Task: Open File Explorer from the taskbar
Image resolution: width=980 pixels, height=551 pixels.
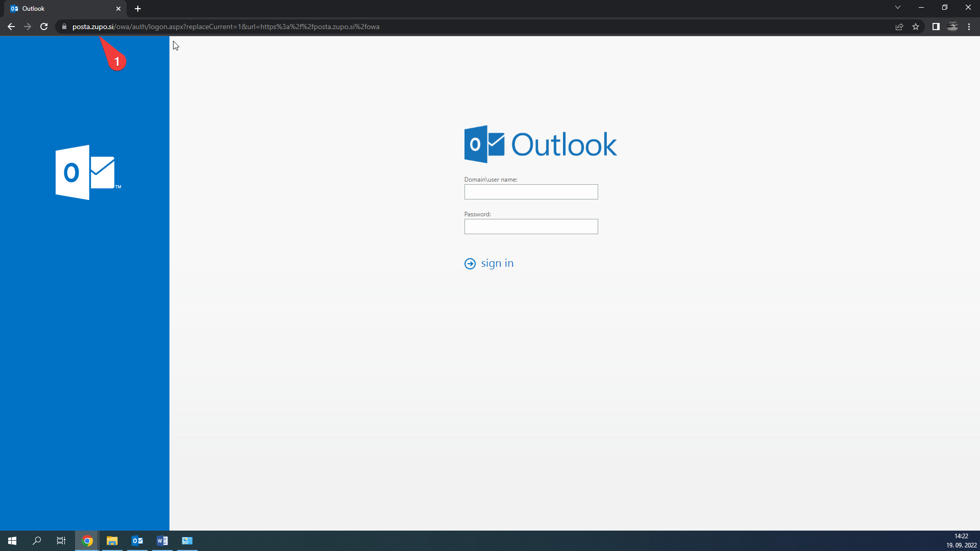Action: [112, 541]
